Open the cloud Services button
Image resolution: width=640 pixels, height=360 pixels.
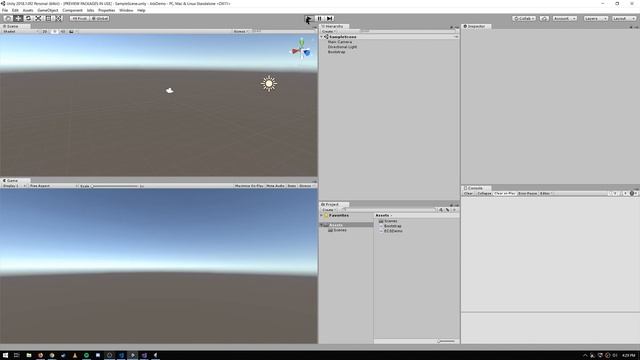tap(544, 18)
